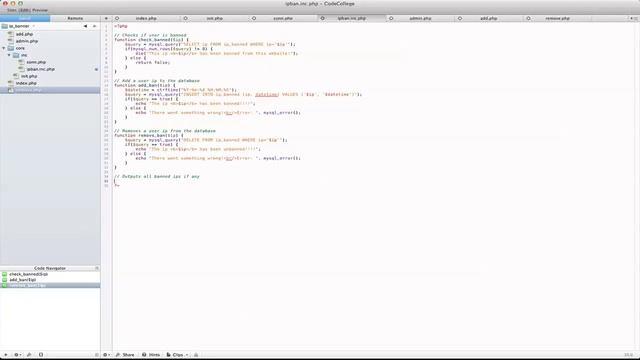Open the admin.php editor tab

(x=420, y=18)
